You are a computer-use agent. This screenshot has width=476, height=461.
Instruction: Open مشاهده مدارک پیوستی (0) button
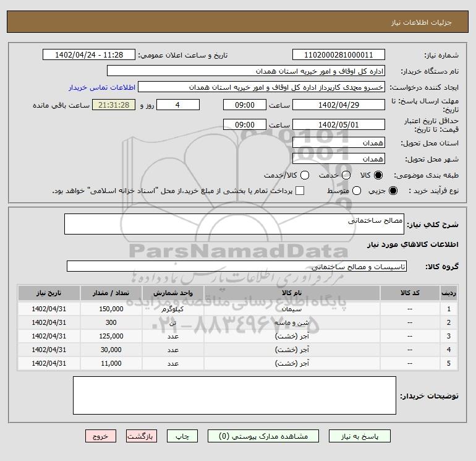(x=263, y=436)
